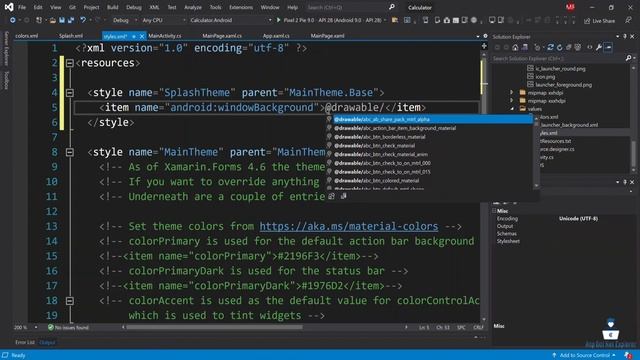
Task: Open the File menu
Action: click(x=22, y=7)
